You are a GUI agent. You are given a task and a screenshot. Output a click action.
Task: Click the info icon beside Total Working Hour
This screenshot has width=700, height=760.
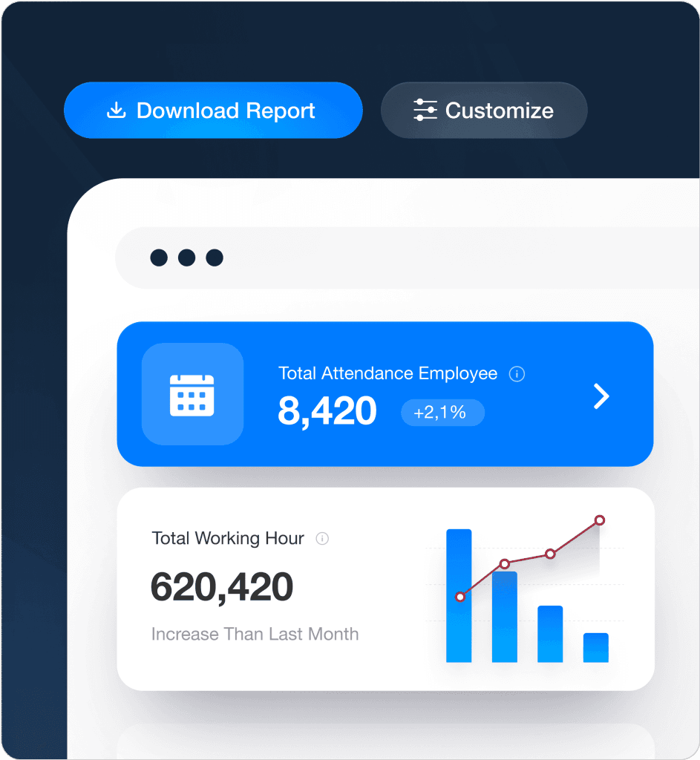point(322,539)
